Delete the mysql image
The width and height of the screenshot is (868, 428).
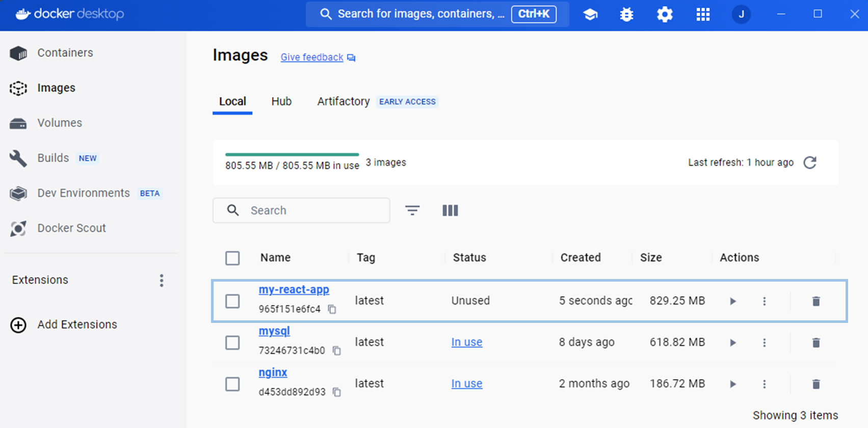[816, 342]
